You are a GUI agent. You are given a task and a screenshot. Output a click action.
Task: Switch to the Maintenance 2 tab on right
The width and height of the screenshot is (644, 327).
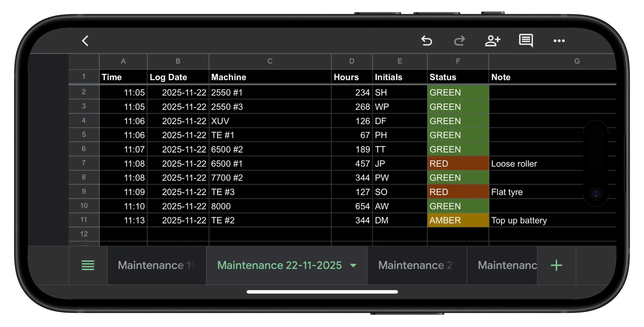[x=416, y=265]
